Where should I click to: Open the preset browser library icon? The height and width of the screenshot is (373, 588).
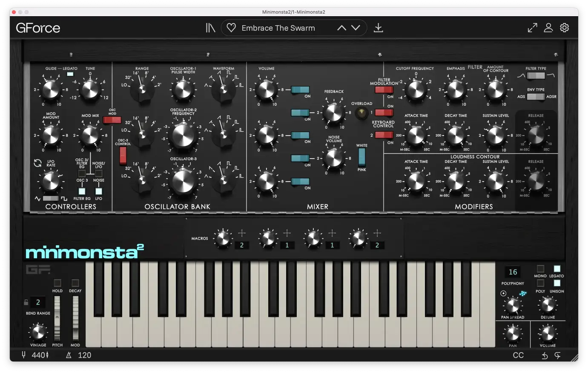(210, 28)
